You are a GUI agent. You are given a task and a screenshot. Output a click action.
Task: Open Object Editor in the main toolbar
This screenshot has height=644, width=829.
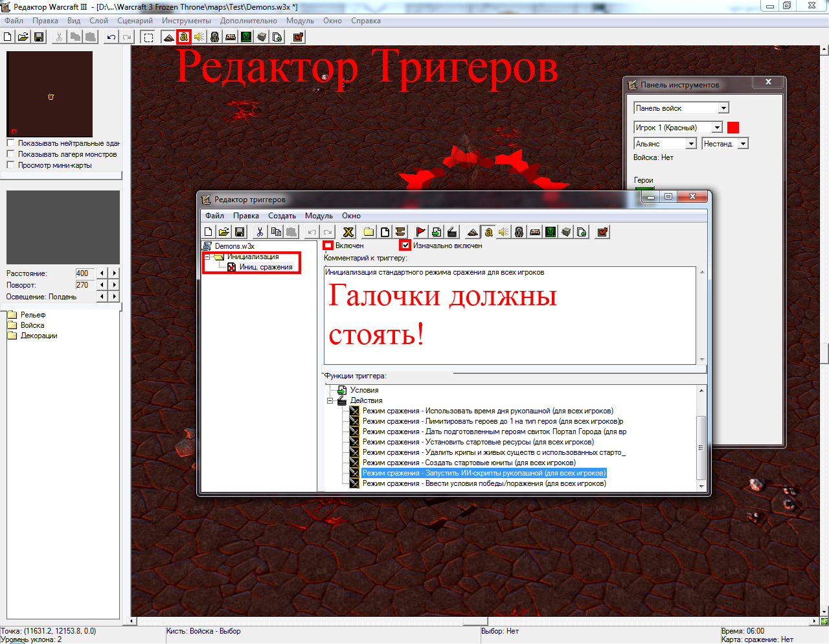tap(215, 37)
